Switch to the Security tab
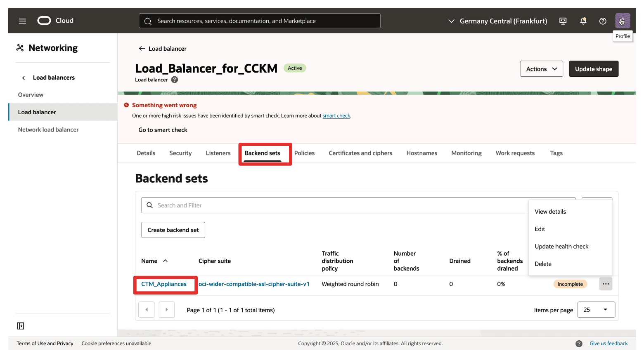644x358 pixels. 180,153
